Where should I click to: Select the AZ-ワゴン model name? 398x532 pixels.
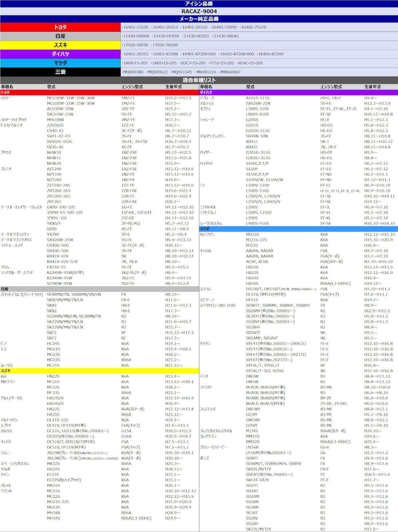(x=207, y=234)
